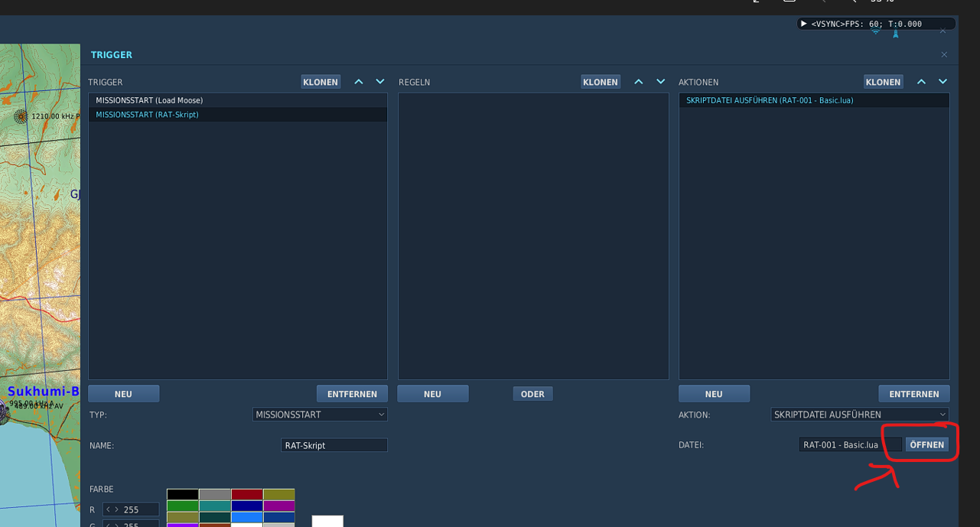The height and width of the screenshot is (527, 980).
Task: Move selected trigger down with arrow
Action: 380,82
